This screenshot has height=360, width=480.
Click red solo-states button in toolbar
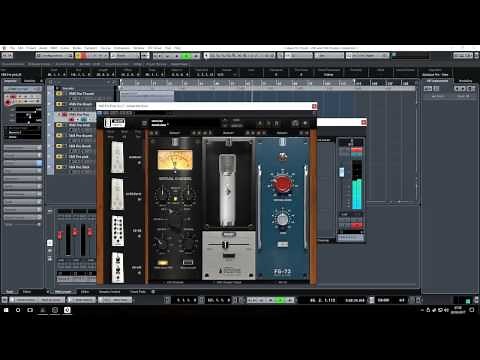(83, 56)
